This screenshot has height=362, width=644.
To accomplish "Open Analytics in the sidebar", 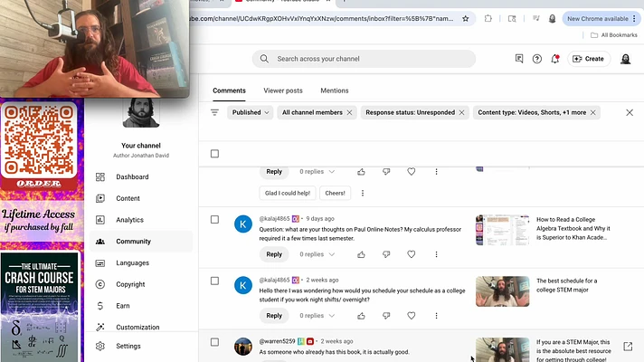I will coord(141,220).
